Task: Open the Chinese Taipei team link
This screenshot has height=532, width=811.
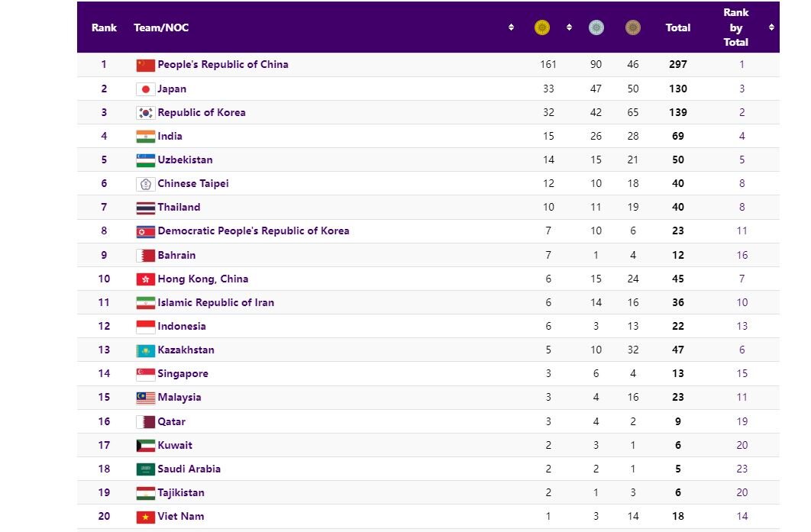Action: [193, 184]
